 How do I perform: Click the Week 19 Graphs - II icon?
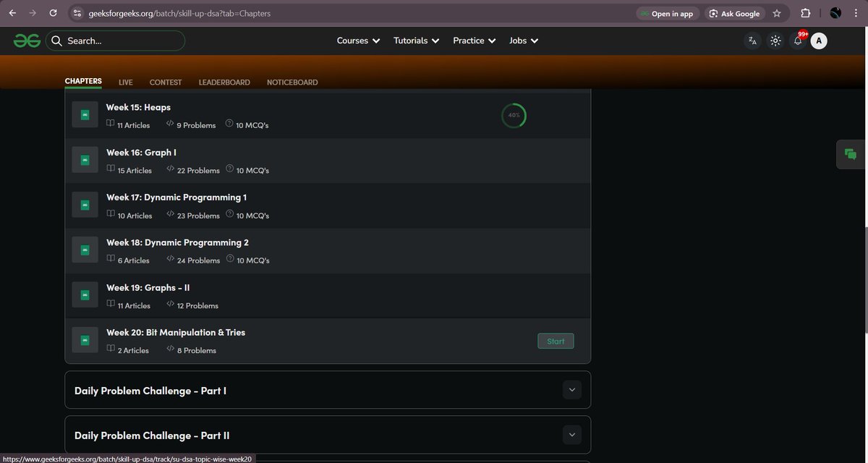tap(85, 295)
